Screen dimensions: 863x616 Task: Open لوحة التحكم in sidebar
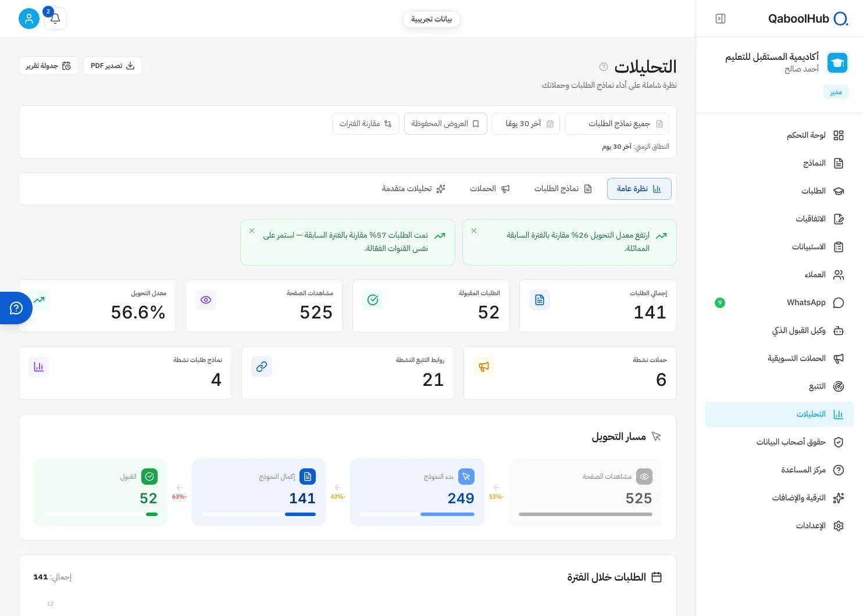[779, 135]
